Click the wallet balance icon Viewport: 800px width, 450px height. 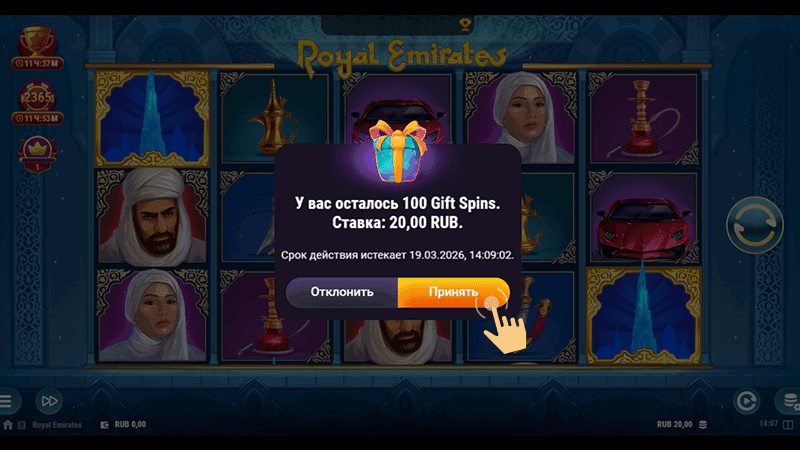(x=105, y=424)
